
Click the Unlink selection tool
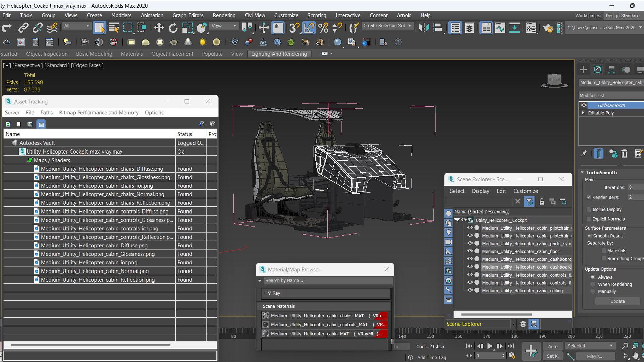pyautogui.click(x=38, y=28)
